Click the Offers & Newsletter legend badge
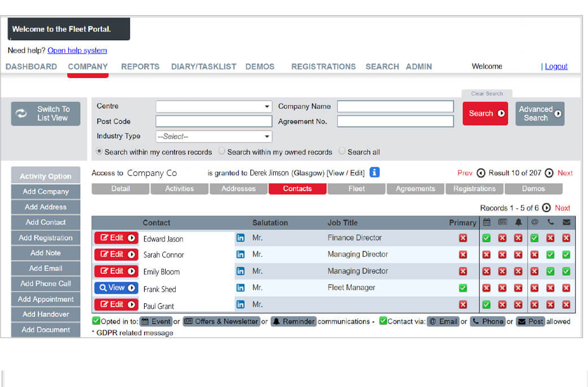Screen dimensions: 588x387 pyautogui.click(x=222, y=322)
